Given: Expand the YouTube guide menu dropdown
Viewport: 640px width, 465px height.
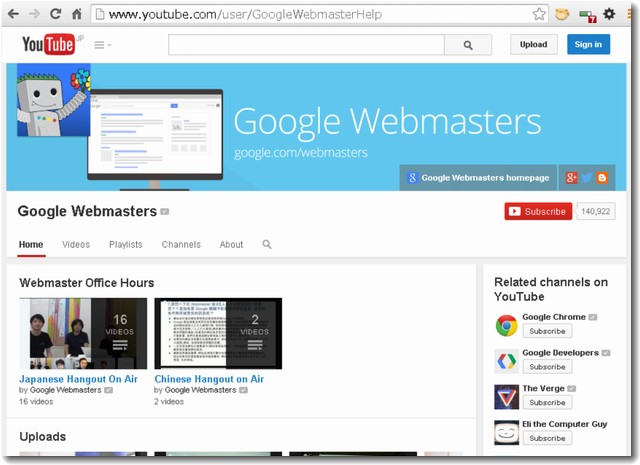Looking at the screenshot, I should click(102, 44).
